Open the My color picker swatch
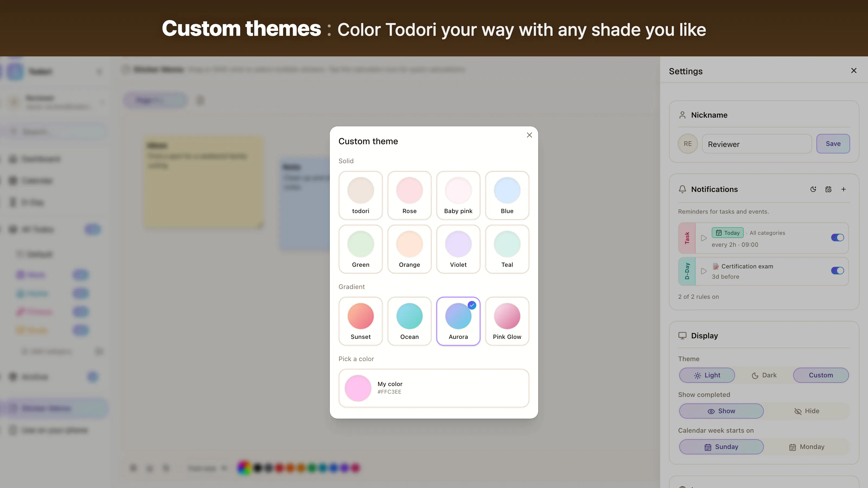868x488 pixels. tap(358, 388)
